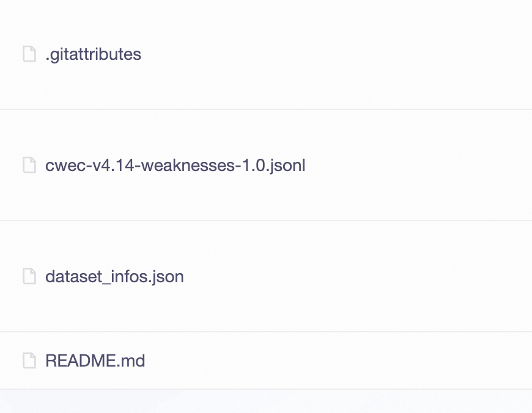Open the README.md file link
Viewport: 532px width, 413px height.
tap(95, 360)
